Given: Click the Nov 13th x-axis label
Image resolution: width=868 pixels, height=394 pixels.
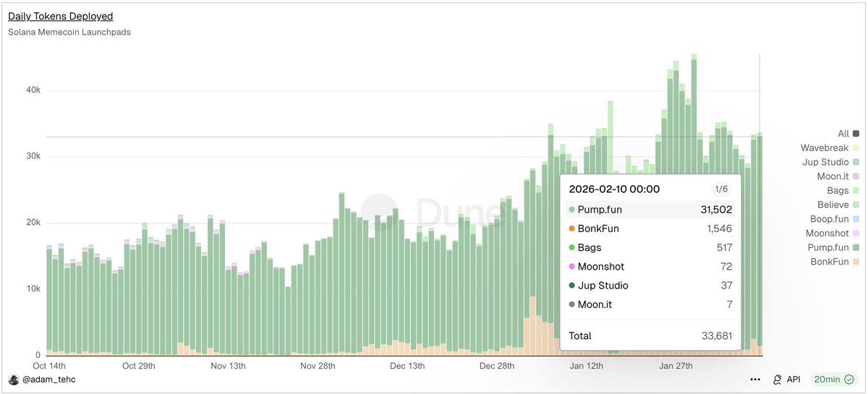Looking at the screenshot, I should pyautogui.click(x=228, y=366).
